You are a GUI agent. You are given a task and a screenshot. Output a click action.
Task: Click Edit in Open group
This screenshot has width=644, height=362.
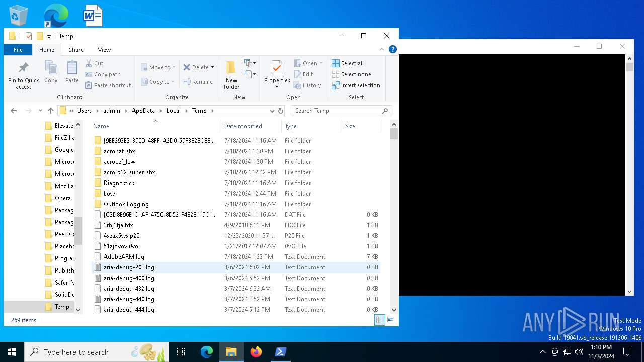[304, 74]
